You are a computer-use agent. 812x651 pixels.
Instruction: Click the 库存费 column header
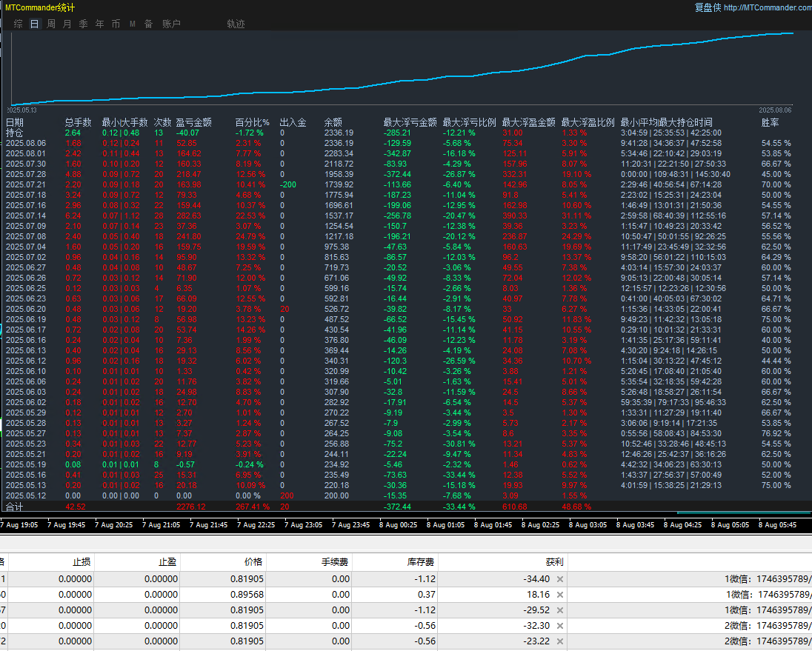tap(422, 562)
